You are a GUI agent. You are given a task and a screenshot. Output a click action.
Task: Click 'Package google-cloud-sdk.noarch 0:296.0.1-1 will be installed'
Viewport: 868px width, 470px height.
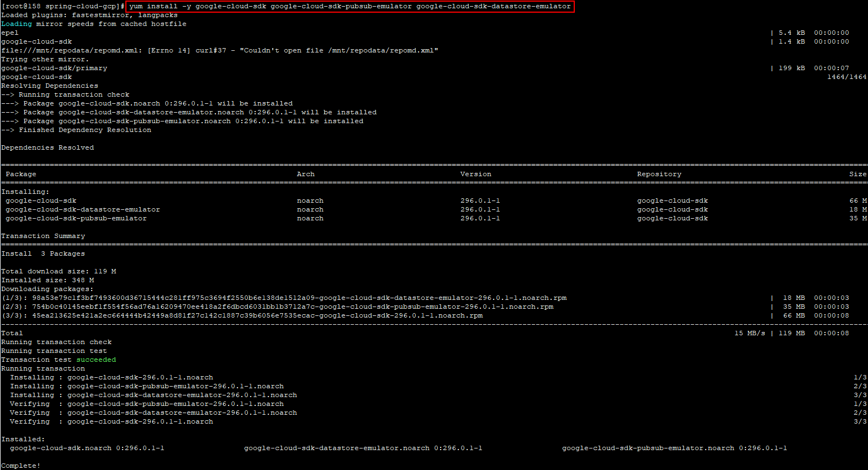pos(158,104)
